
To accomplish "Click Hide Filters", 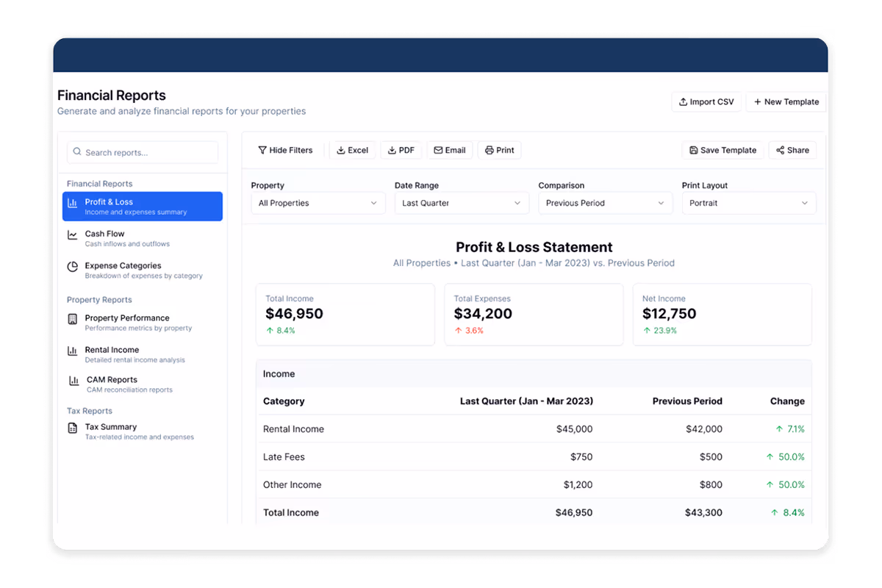I will (285, 150).
